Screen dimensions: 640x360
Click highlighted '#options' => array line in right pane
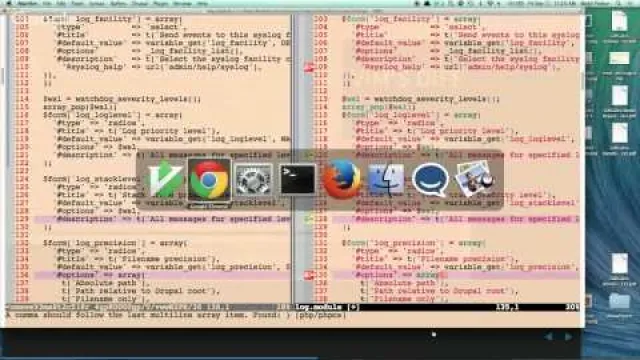click(x=456, y=275)
